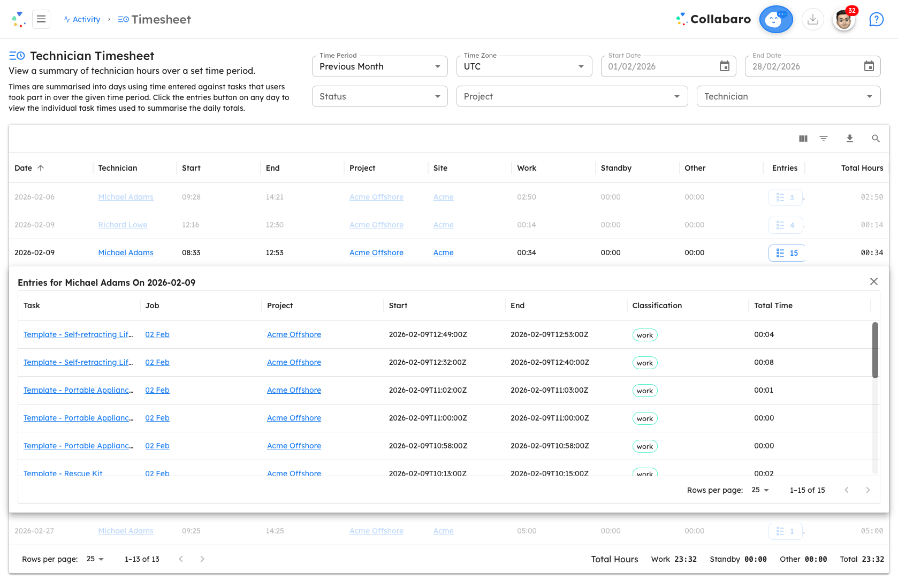Change rows per page in entries panel
The width and height of the screenshot is (898, 588).
click(x=759, y=490)
